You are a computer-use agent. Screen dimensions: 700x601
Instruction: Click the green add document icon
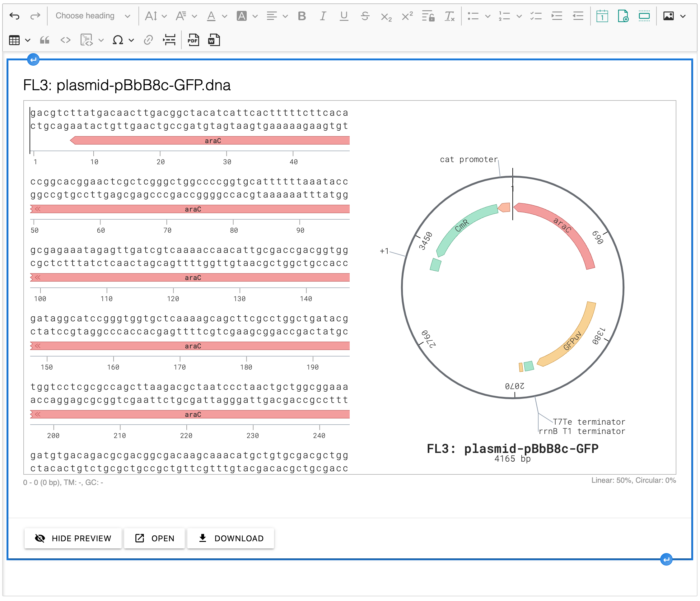coord(623,16)
